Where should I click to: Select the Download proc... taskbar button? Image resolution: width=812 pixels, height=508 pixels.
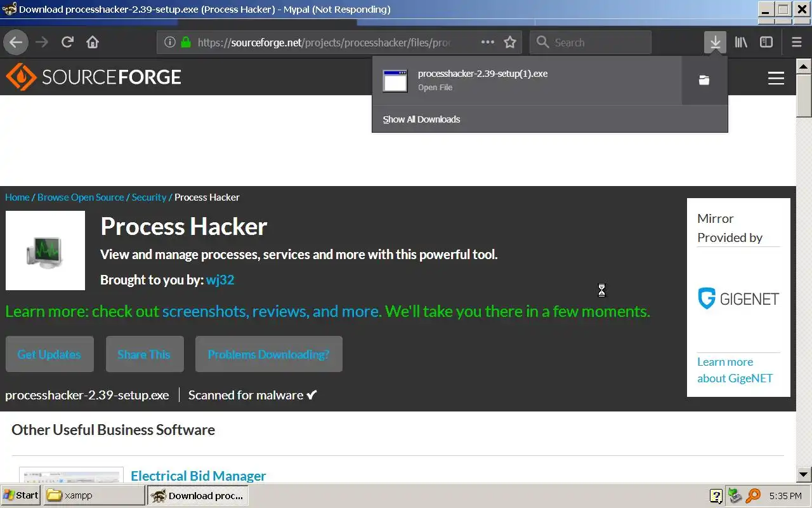(x=197, y=495)
